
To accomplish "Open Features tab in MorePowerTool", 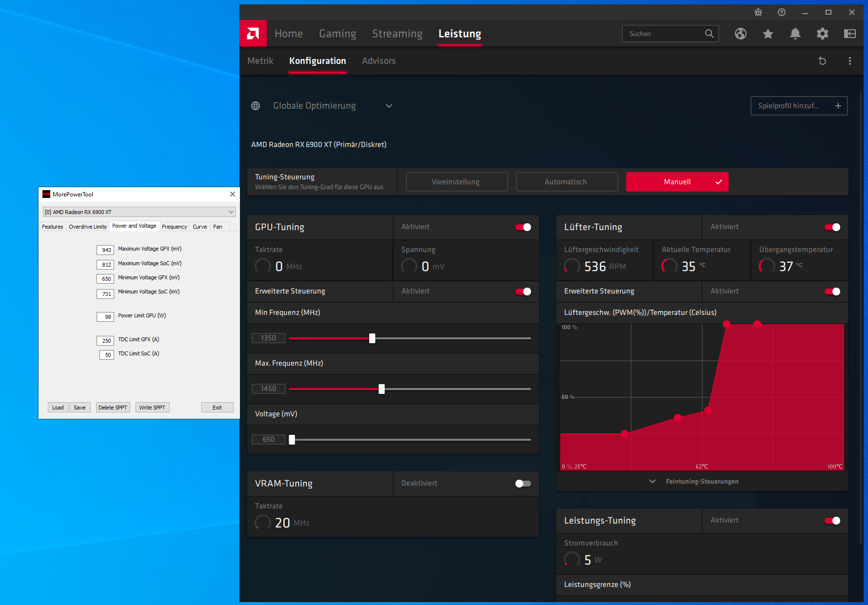I will point(53,227).
